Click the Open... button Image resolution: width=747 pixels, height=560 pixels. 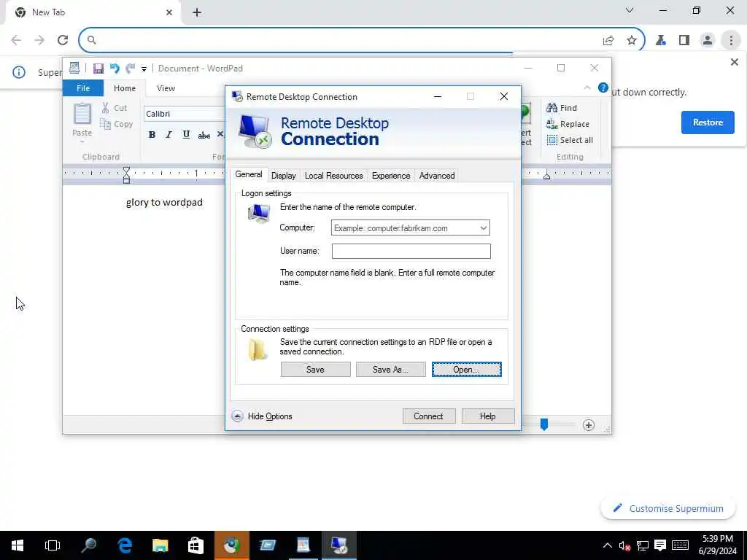(466, 370)
